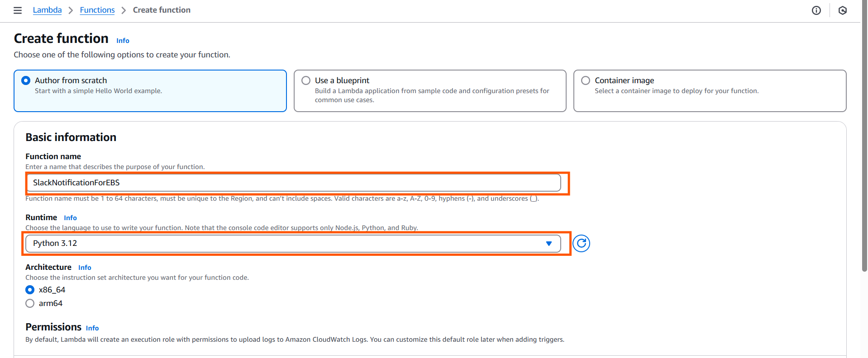Open Info link next to Permissions

point(92,328)
